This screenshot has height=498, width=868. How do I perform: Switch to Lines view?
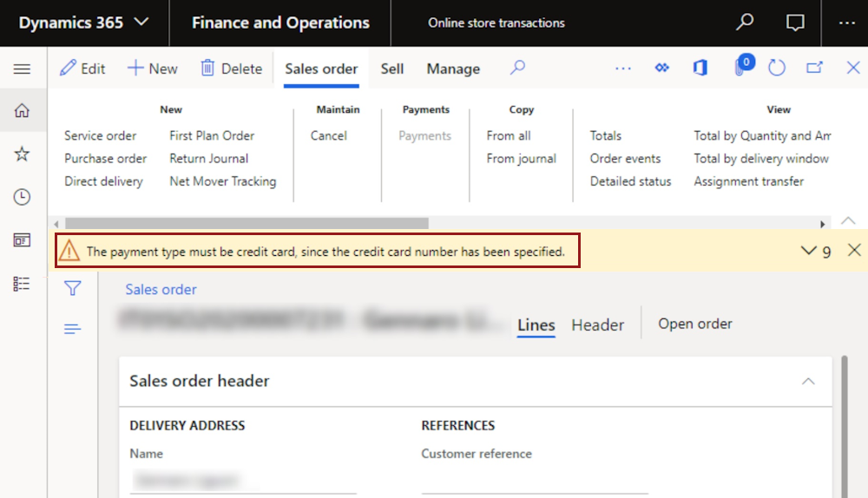536,324
